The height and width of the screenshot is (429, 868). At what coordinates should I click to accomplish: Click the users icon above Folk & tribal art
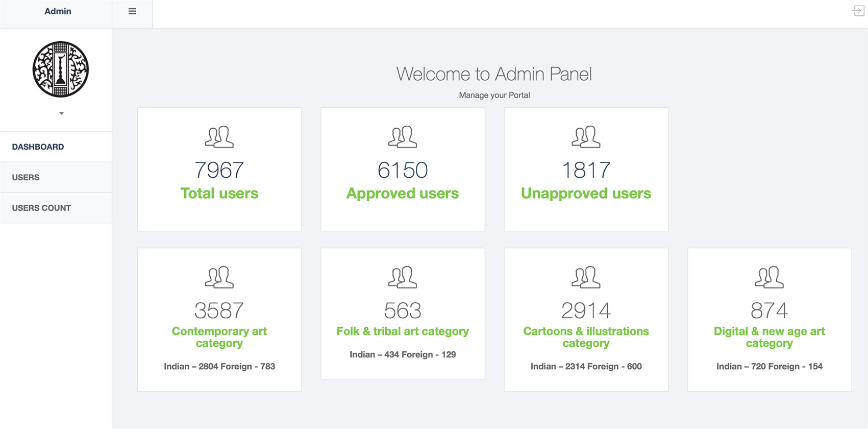(x=403, y=277)
